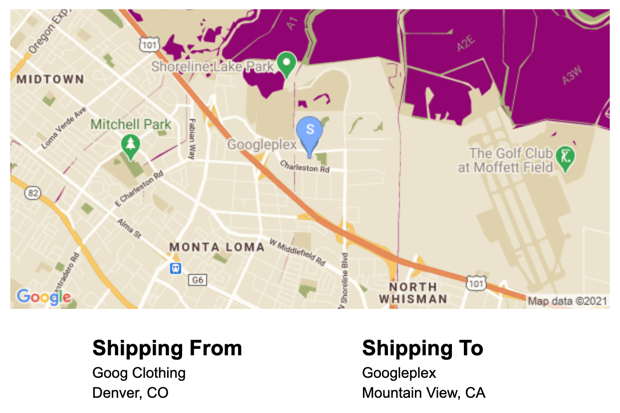Select the Shipping From heading

(x=167, y=348)
